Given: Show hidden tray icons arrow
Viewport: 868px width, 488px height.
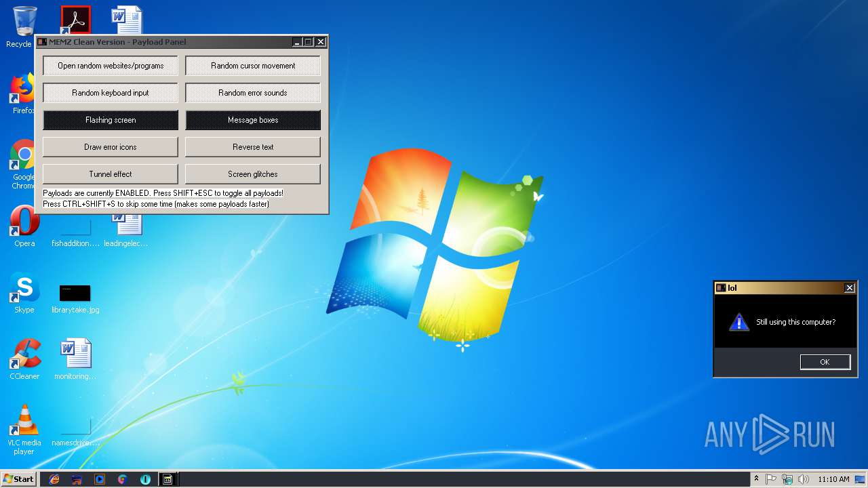Looking at the screenshot, I should click(756, 479).
